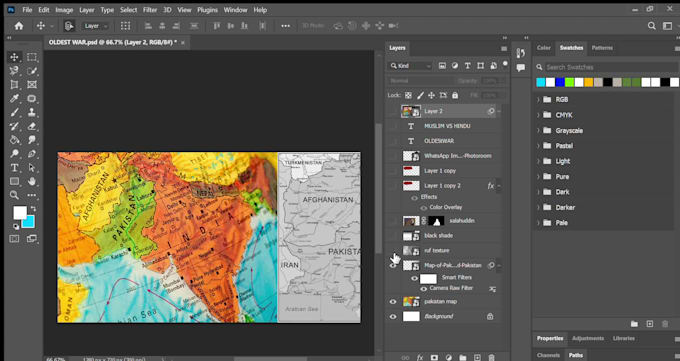This screenshot has height=361, width=680.
Task: Open the Kind filter dropdown
Action: 410,66
